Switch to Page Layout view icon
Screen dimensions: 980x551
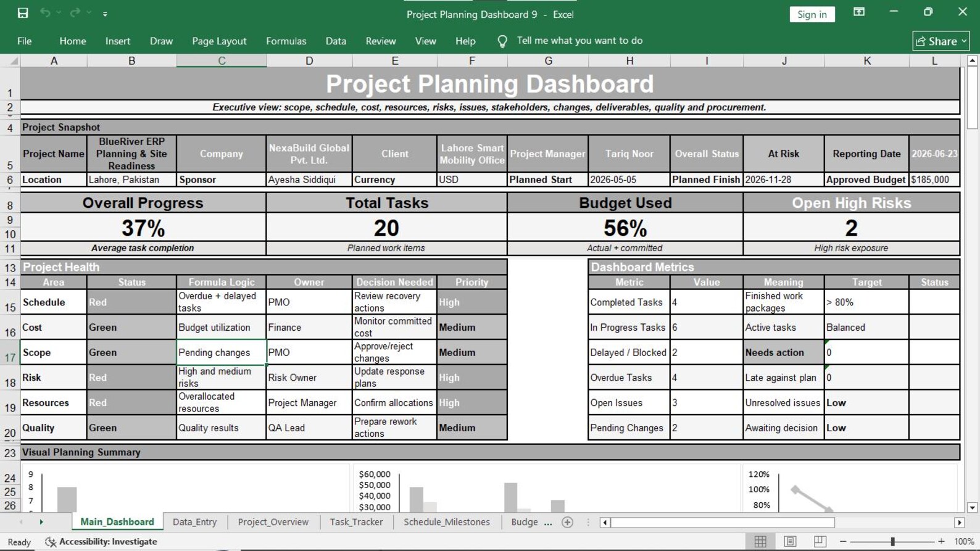click(x=790, y=542)
